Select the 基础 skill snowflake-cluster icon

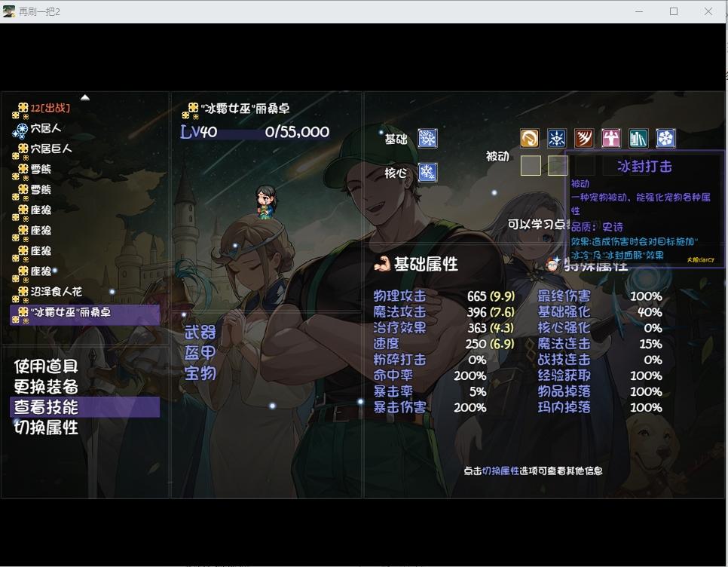click(x=427, y=139)
